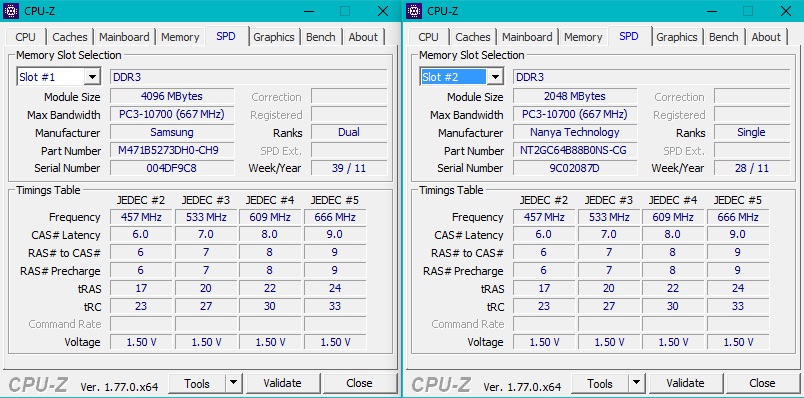Select the Memory tab in the left window

click(x=180, y=37)
